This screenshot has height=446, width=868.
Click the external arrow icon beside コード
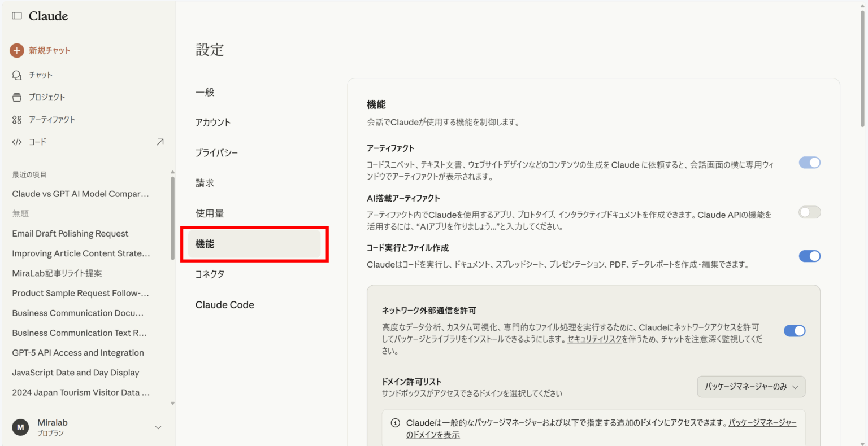click(x=160, y=142)
